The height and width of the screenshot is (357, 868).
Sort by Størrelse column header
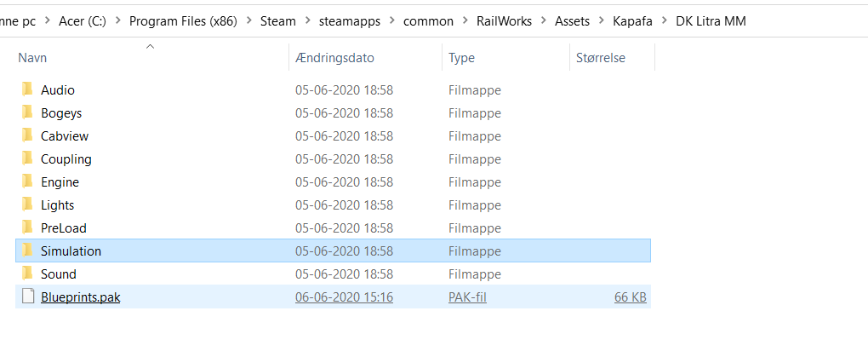601,58
